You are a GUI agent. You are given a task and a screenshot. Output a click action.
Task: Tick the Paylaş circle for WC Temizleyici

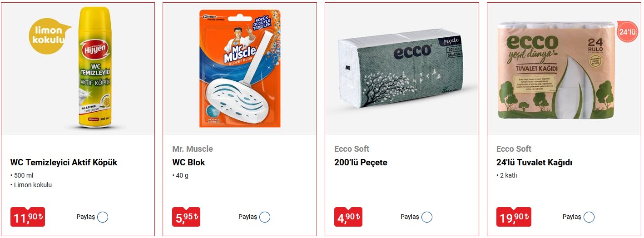pos(103,217)
